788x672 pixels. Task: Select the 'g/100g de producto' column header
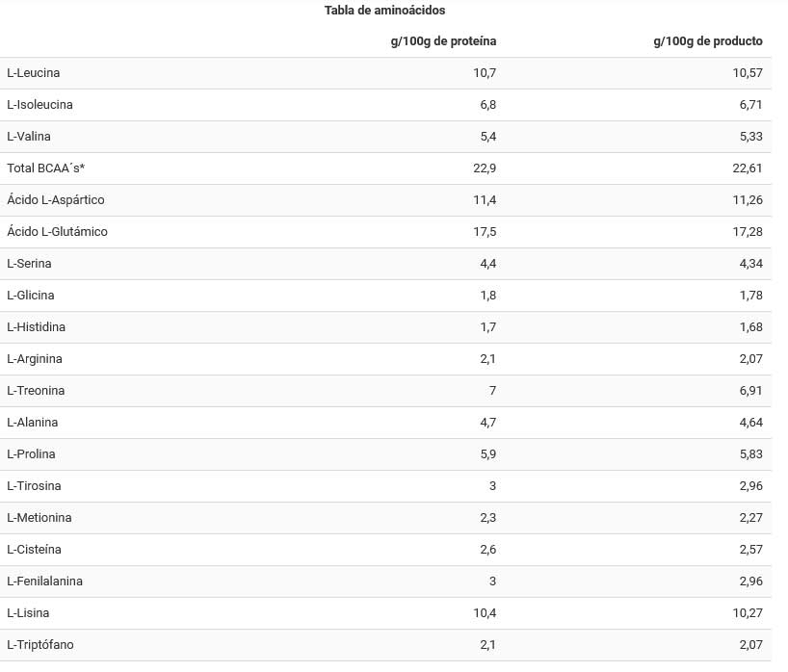pyautogui.click(x=708, y=41)
